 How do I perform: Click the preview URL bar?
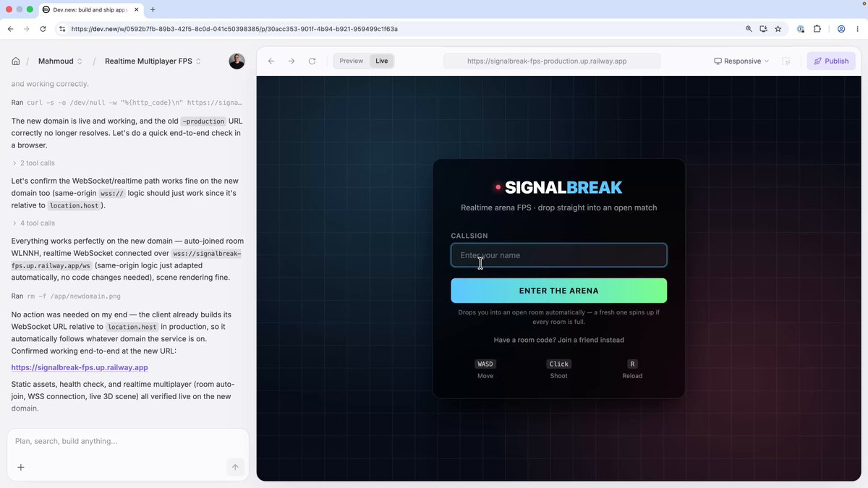(x=552, y=61)
